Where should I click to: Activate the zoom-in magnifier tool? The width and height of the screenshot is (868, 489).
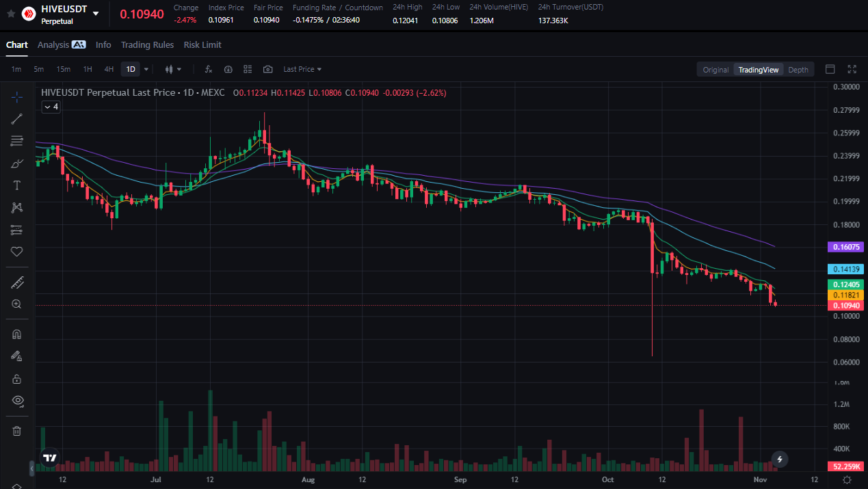(x=17, y=304)
